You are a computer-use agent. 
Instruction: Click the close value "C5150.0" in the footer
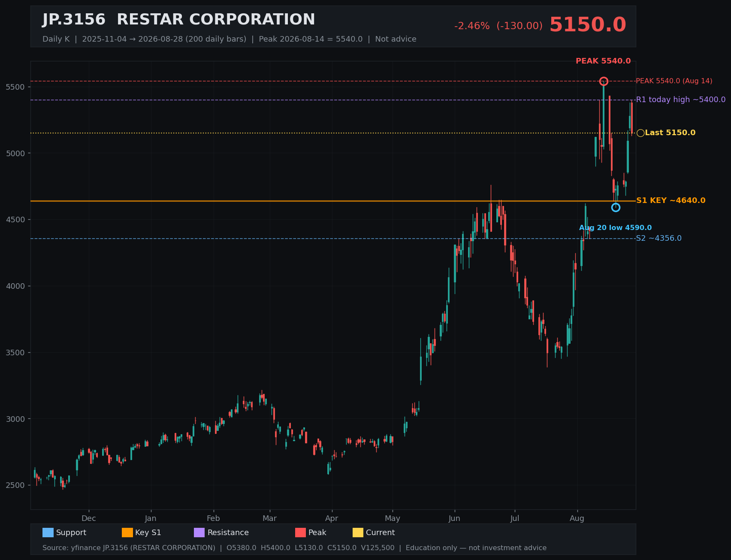[342, 548]
